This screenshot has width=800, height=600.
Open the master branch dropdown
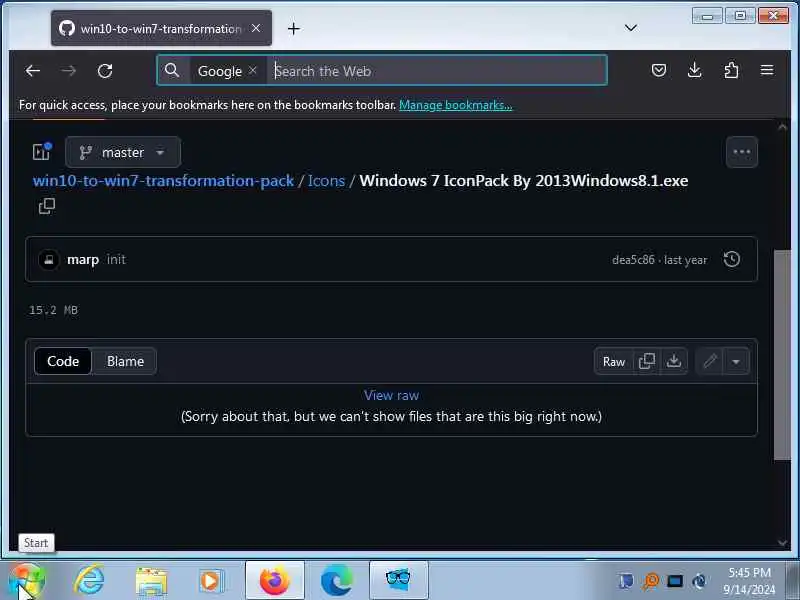click(x=123, y=152)
